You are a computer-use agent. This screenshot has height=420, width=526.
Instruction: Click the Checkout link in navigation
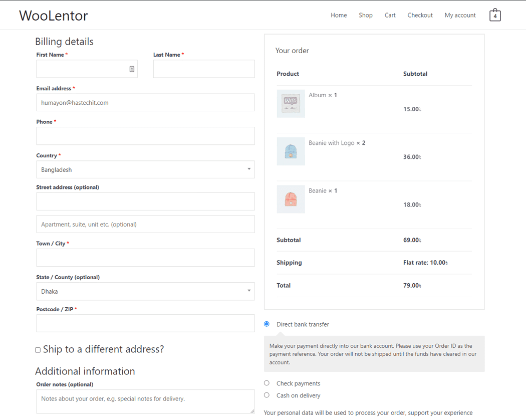420,16
